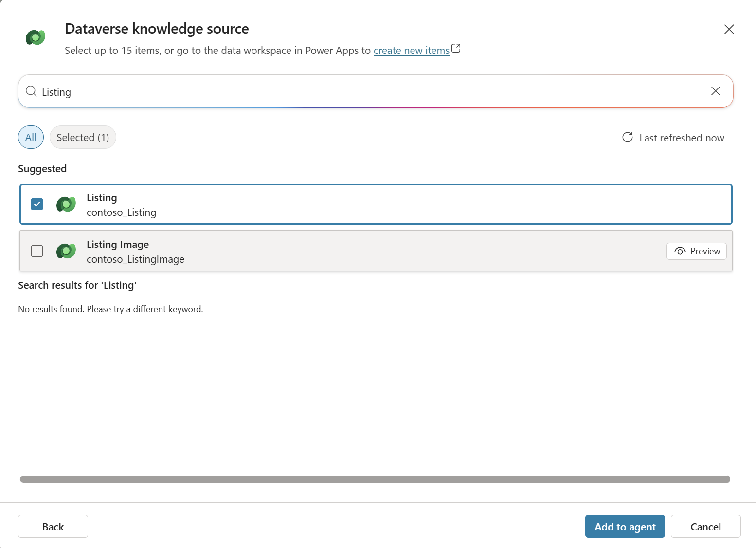756x548 pixels.
Task: Check the Listing Image checkbox
Action: pos(36,251)
